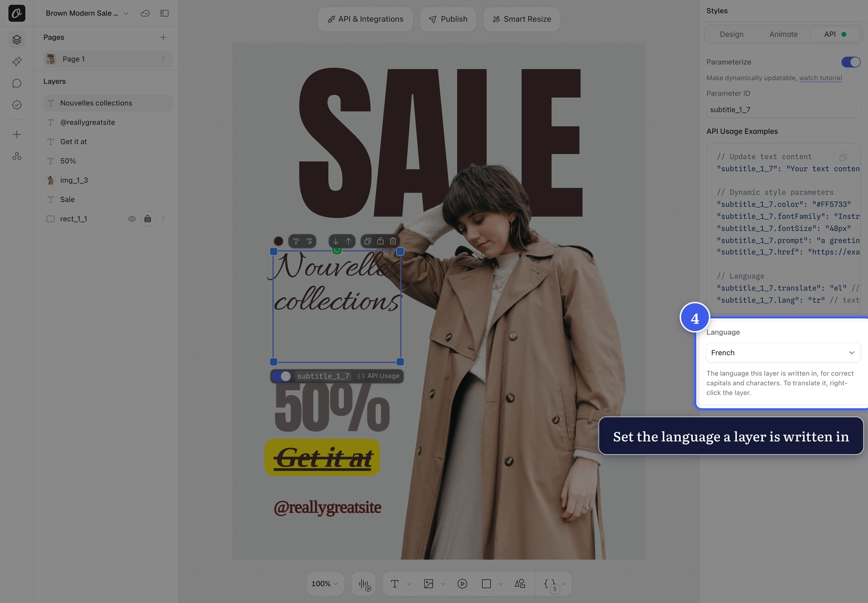This screenshot has height=603, width=868.
Task: Click the audio waveform tool in bottom toolbar
Action: click(365, 584)
